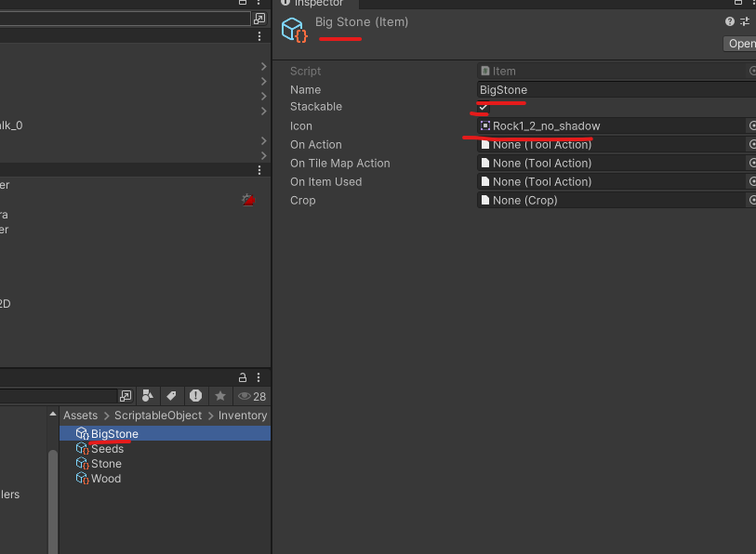Open the second scene three-dot menu in Hierarchy
The width and height of the screenshot is (756, 554).
pyautogui.click(x=259, y=170)
